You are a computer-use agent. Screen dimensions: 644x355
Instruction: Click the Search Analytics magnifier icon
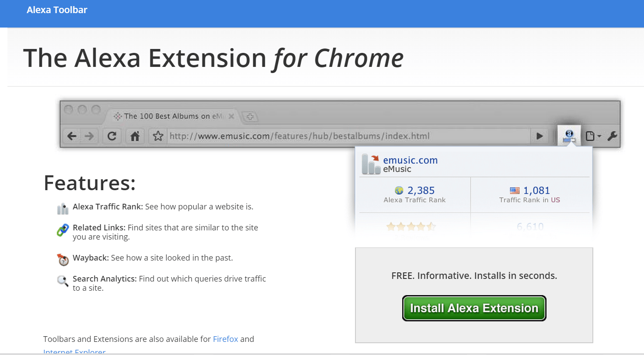point(63,281)
